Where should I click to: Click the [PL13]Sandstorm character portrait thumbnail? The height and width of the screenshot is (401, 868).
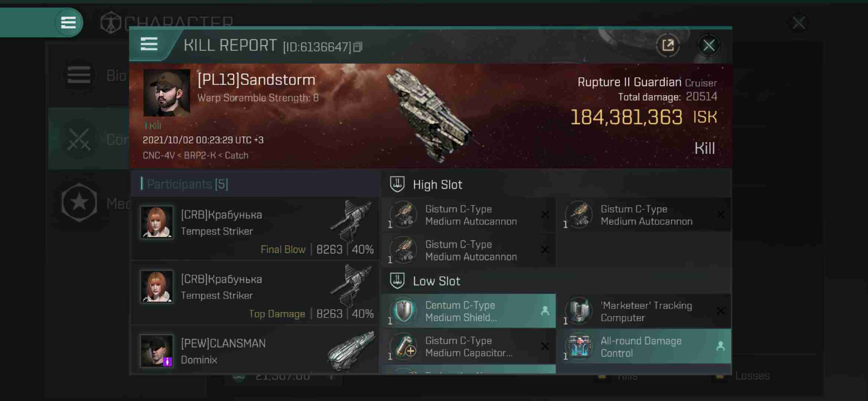166,93
